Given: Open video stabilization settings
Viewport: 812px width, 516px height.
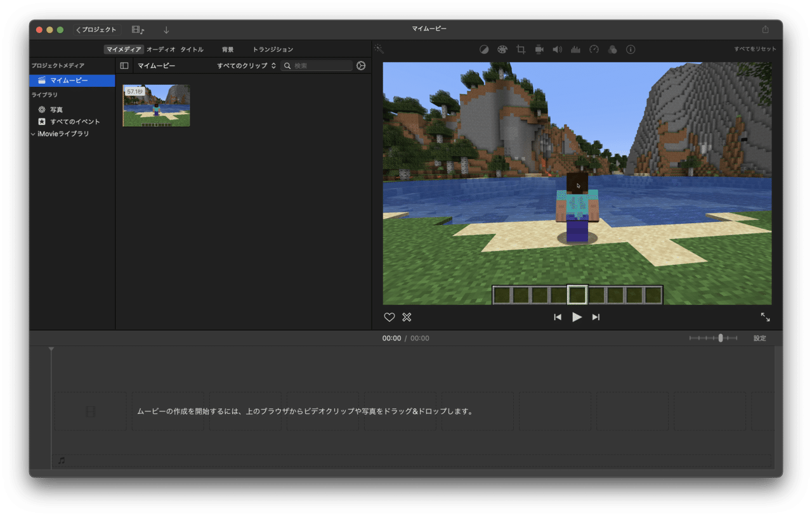Looking at the screenshot, I should [x=539, y=49].
